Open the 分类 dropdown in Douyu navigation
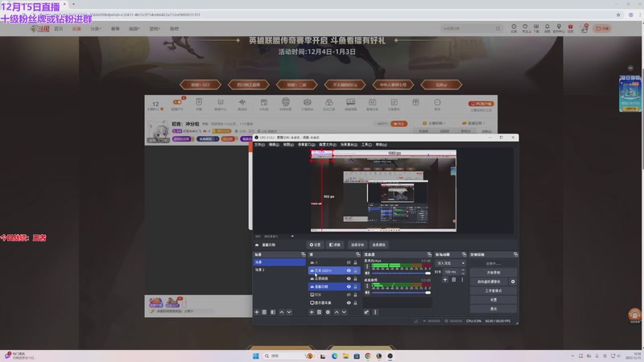This screenshot has height=362, width=644. 95,29
